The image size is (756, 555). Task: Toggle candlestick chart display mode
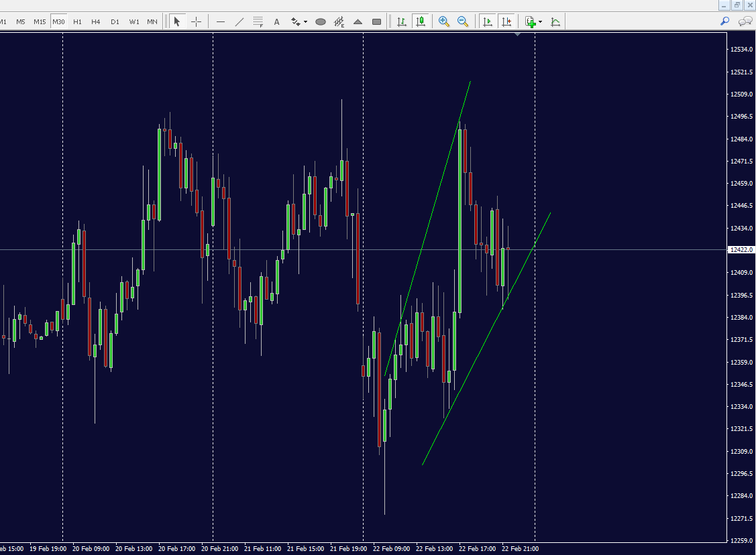pyautogui.click(x=421, y=21)
